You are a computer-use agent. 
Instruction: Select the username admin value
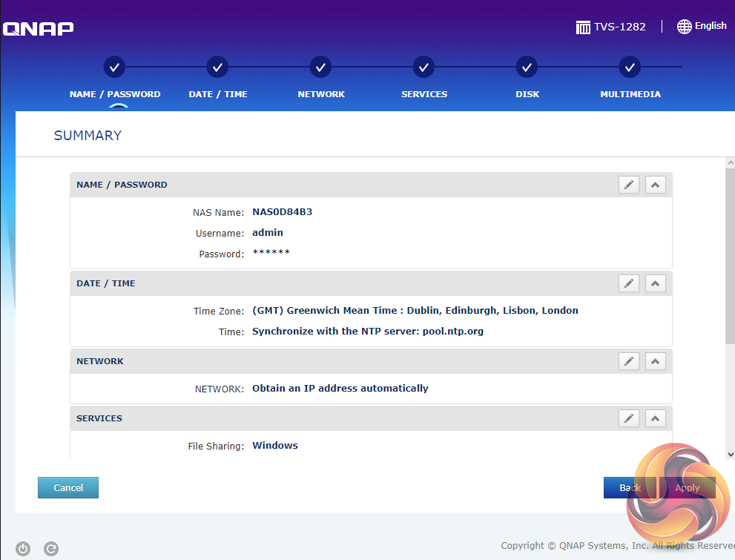tap(268, 232)
